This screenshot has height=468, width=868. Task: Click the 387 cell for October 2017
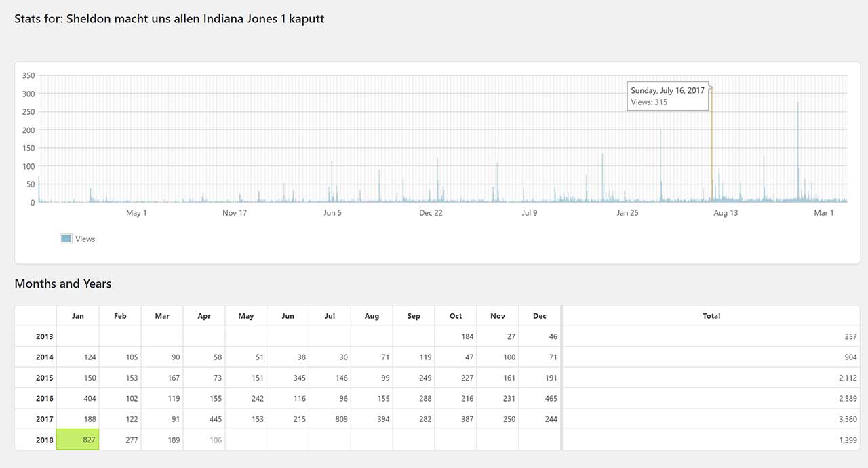pos(456,419)
